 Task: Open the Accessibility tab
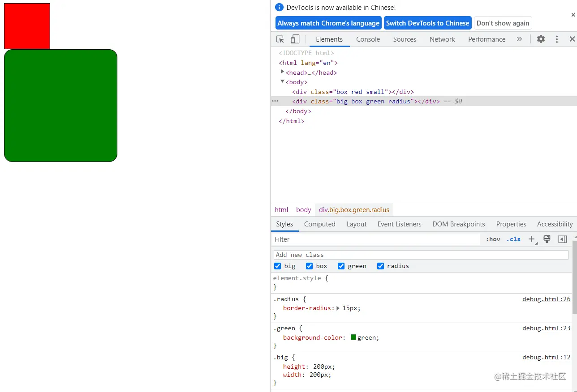point(555,224)
